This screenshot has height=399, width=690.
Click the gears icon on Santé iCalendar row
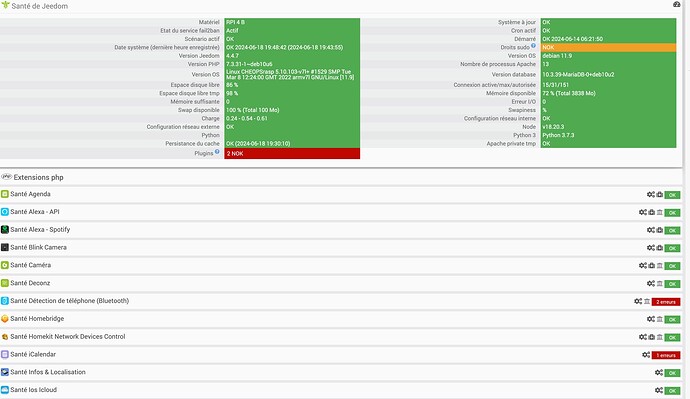point(646,355)
